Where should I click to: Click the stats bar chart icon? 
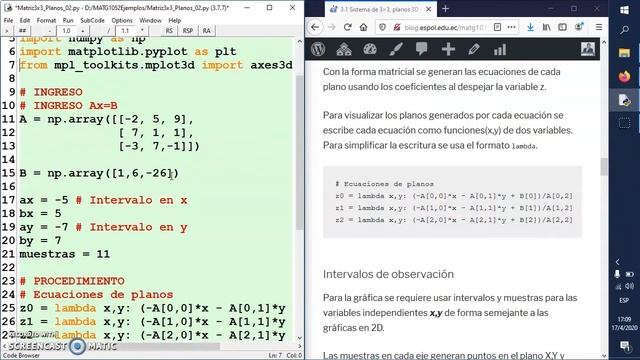pos(500,49)
